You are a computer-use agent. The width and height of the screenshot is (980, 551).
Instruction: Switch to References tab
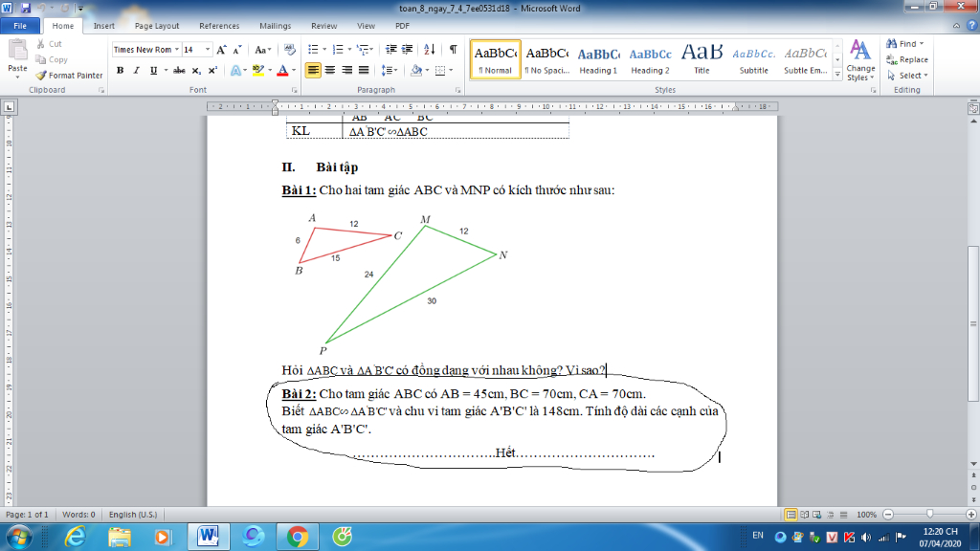pos(219,26)
